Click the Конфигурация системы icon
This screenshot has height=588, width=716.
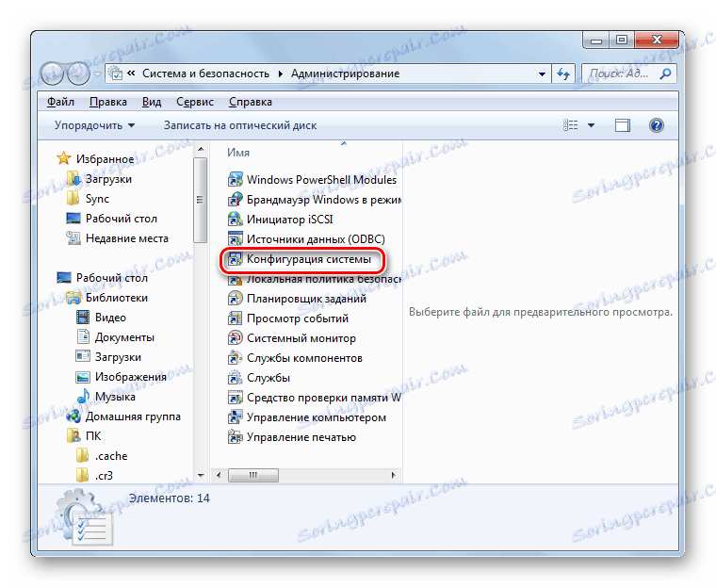point(235,259)
